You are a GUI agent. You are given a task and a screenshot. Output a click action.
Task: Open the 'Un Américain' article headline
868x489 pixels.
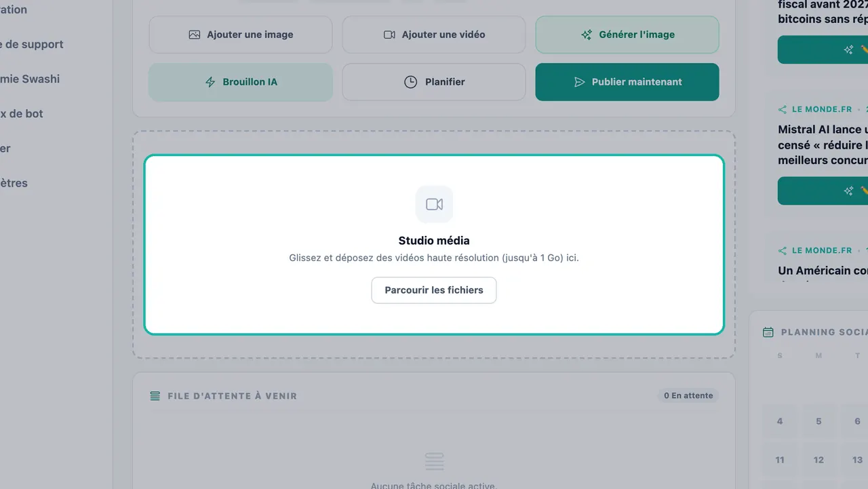823,271
